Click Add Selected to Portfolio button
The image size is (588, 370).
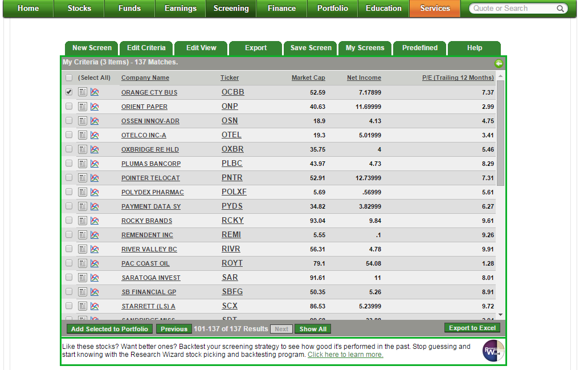tap(109, 329)
